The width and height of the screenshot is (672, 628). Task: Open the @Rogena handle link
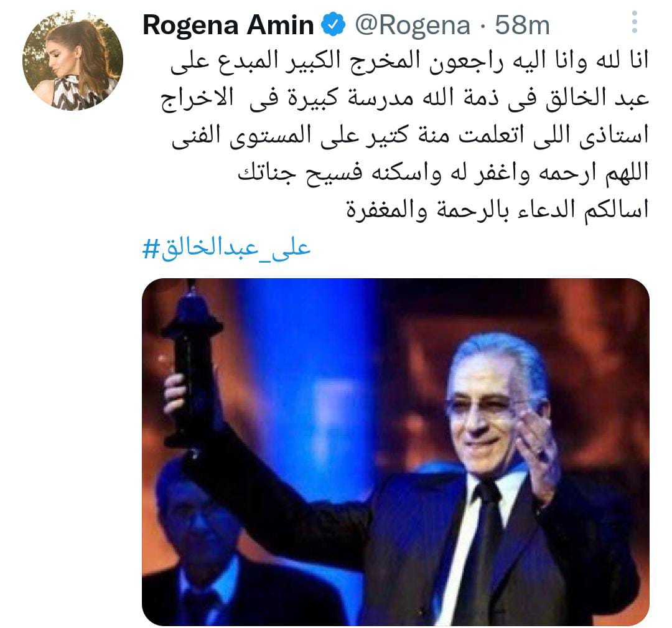413,26
